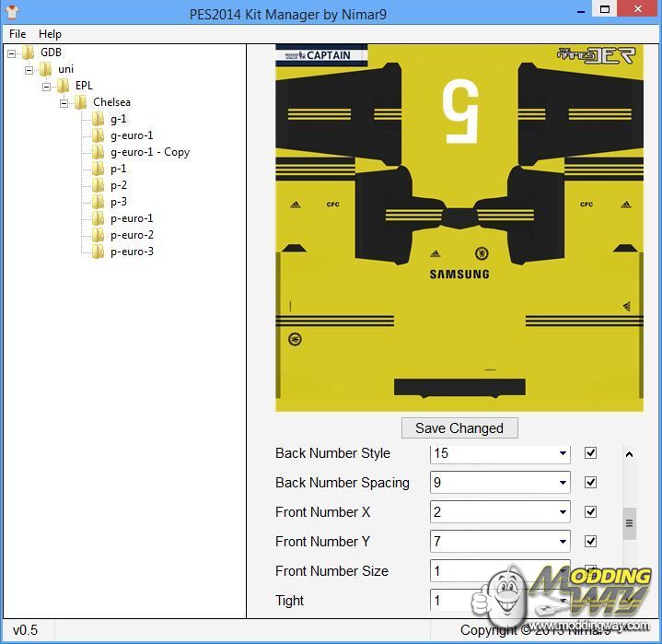Click the p-1 folder icon
This screenshot has height=644, width=662.
point(99,169)
